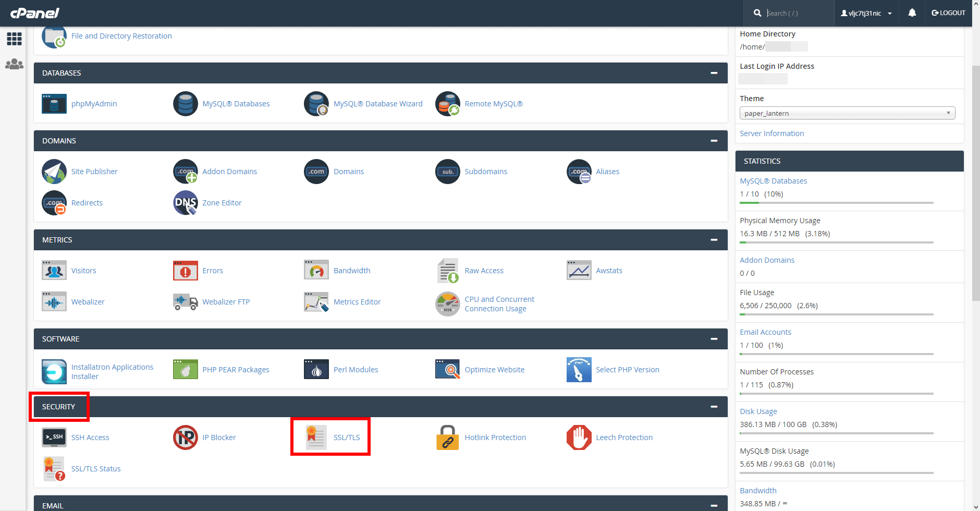This screenshot has width=980, height=511.
Task: Open the paper_lantern theme dropdown
Action: click(x=848, y=113)
